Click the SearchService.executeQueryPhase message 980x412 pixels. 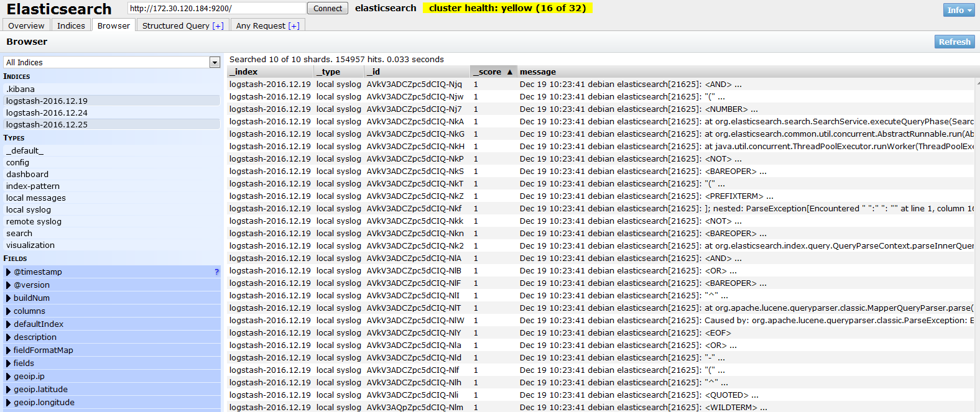tap(747, 122)
